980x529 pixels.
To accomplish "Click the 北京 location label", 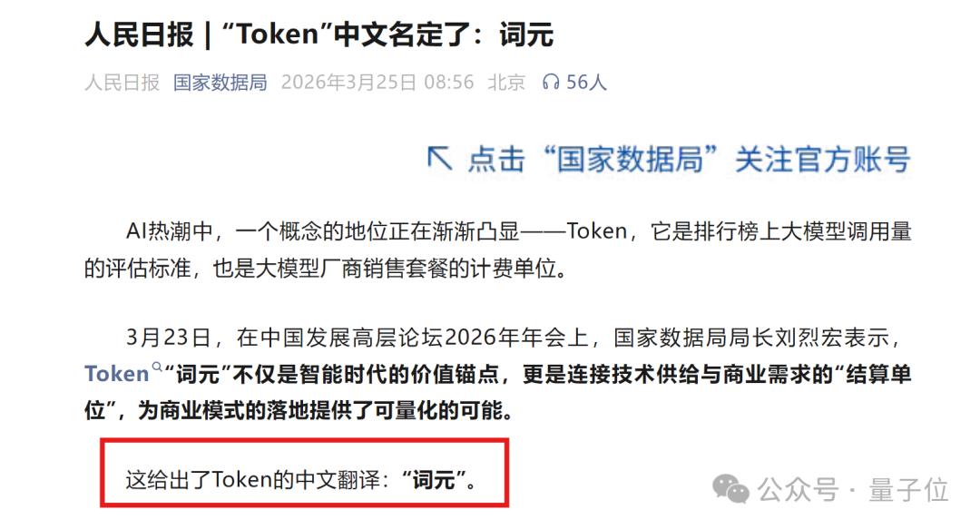I will 506,83.
